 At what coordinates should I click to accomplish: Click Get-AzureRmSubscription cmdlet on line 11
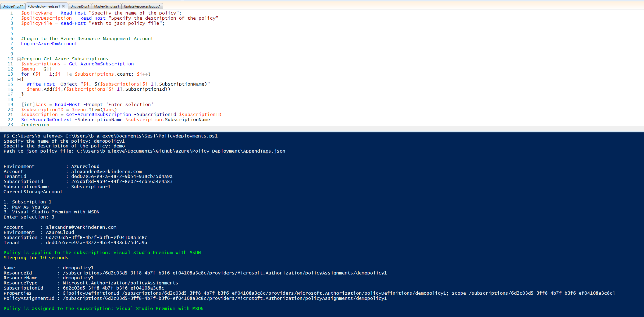tap(101, 64)
